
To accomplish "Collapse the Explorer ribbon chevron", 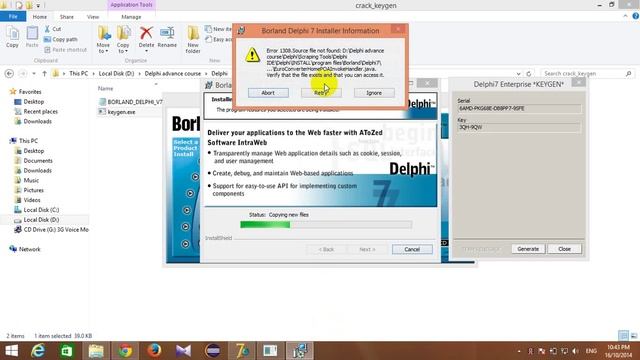I will click(x=625, y=16).
